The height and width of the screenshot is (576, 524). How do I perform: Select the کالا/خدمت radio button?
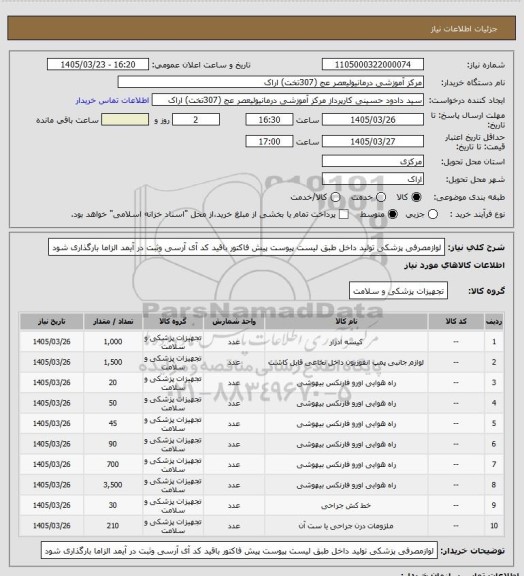coord(335,197)
